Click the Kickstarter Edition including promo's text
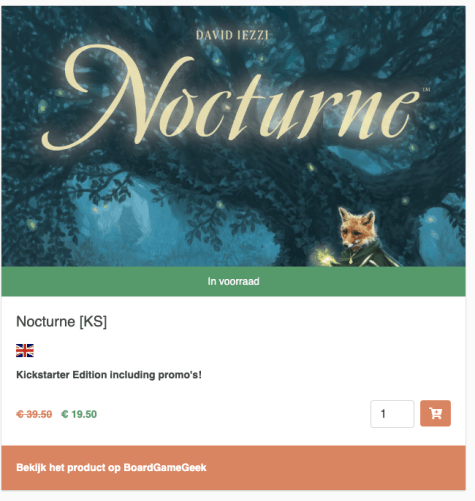The image size is (475, 501). [x=109, y=375]
